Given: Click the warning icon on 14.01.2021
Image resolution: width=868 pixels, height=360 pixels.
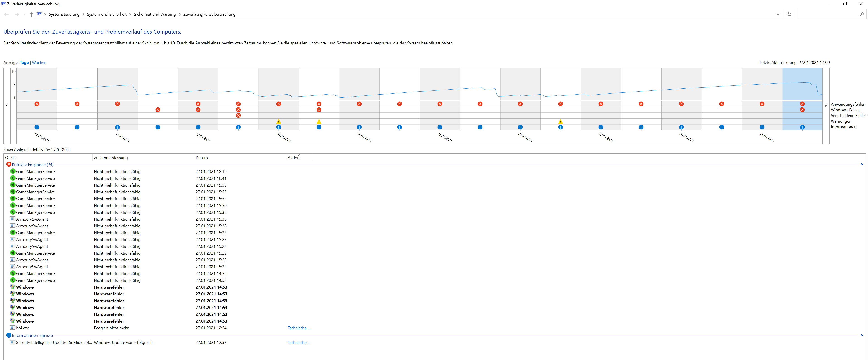Looking at the screenshot, I should [278, 122].
